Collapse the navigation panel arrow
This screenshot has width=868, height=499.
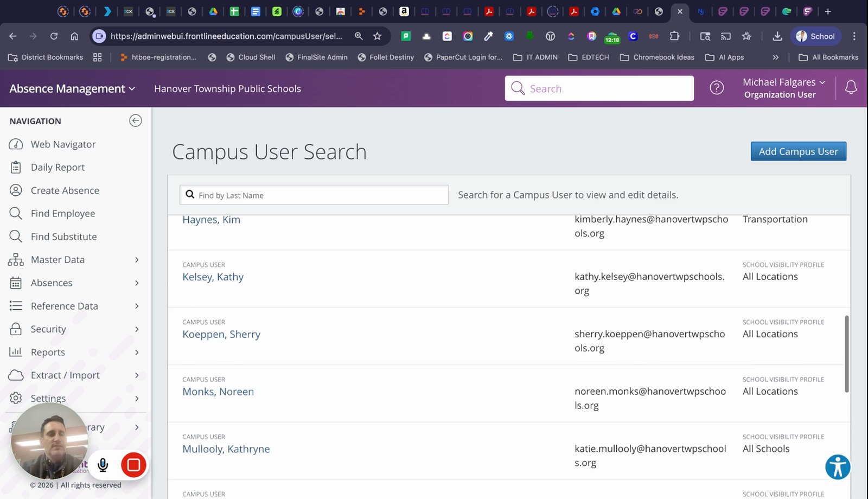[x=136, y=120]
